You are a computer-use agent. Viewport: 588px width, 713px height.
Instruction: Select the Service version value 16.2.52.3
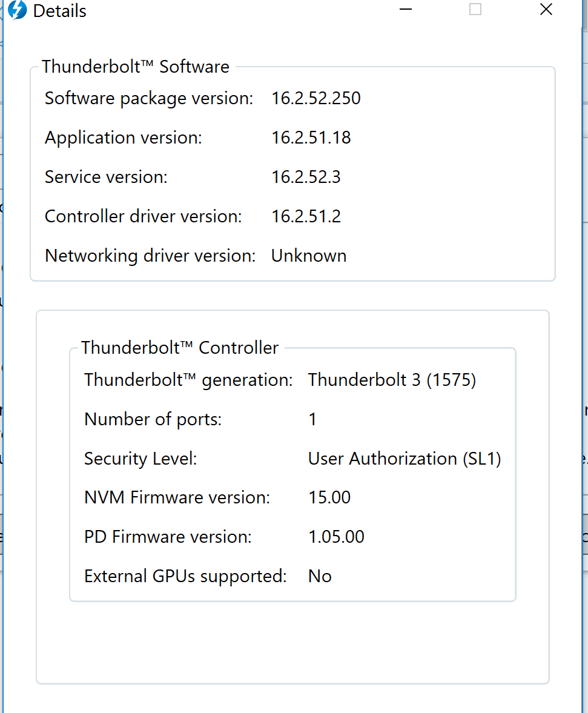pos(306,177)
